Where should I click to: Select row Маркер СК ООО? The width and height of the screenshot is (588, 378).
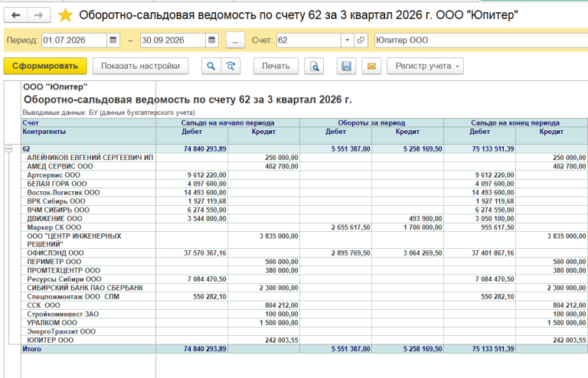point(305,227)
